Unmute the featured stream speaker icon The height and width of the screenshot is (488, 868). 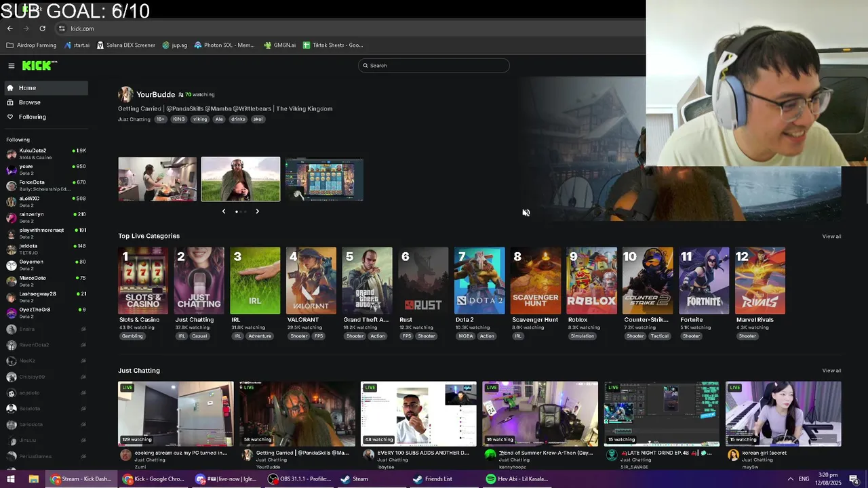526,213
